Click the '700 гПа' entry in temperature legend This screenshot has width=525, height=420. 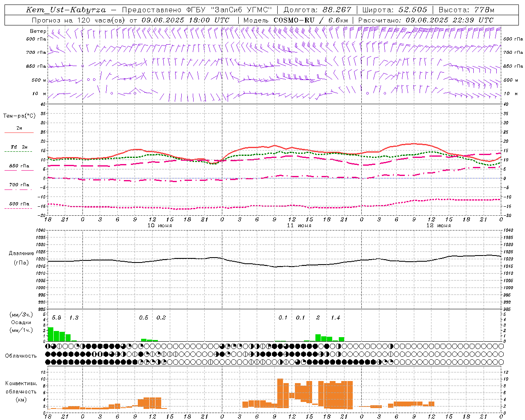point(19,185)
